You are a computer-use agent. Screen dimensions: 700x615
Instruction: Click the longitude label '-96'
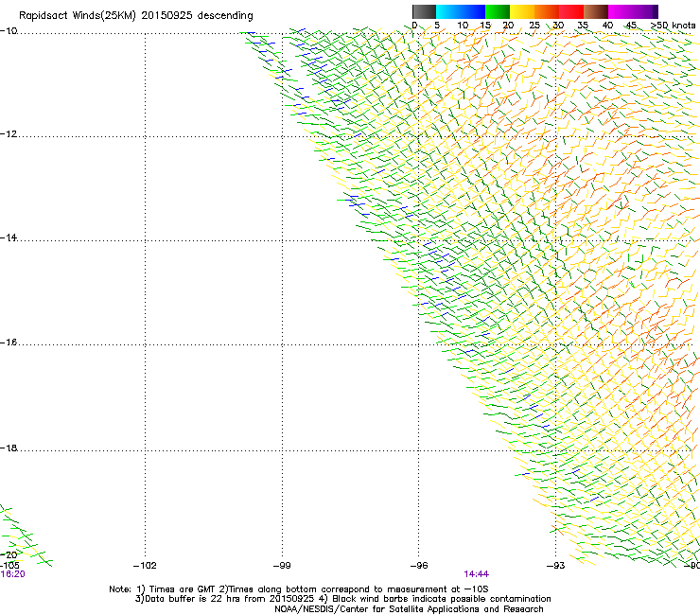tap(419, 566)
